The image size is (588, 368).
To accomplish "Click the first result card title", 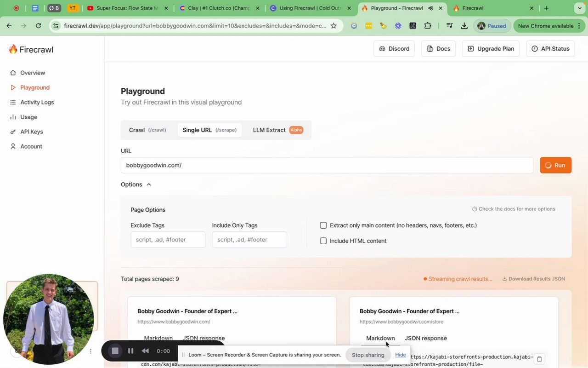I will tap(187, 311).
